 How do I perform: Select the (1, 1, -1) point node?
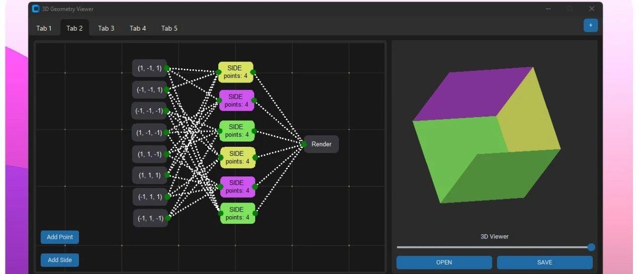pos(149,154)
